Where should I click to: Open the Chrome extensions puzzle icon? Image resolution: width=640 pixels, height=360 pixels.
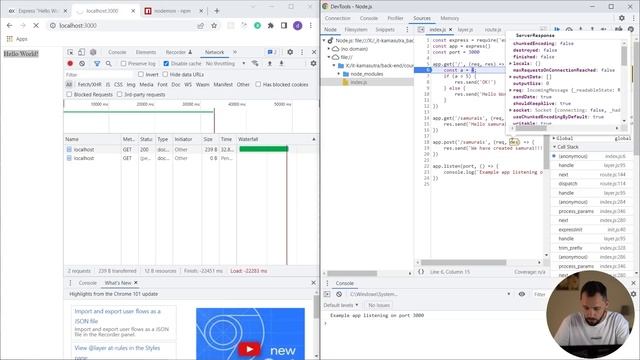tap(271, 25)
